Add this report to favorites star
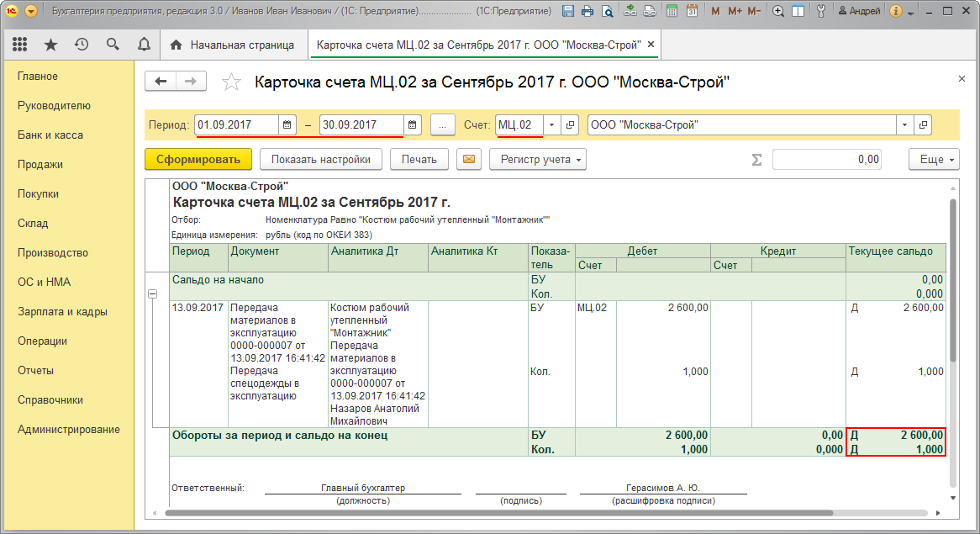This screenshot has height=534, width=980. pos(231,82)
